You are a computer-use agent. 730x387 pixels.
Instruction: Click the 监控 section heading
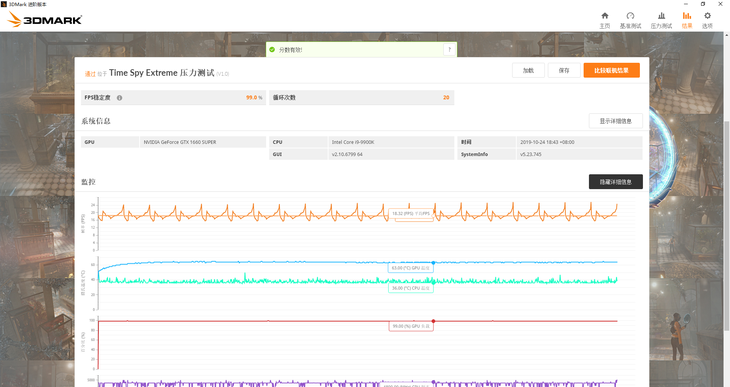point(88,182)
